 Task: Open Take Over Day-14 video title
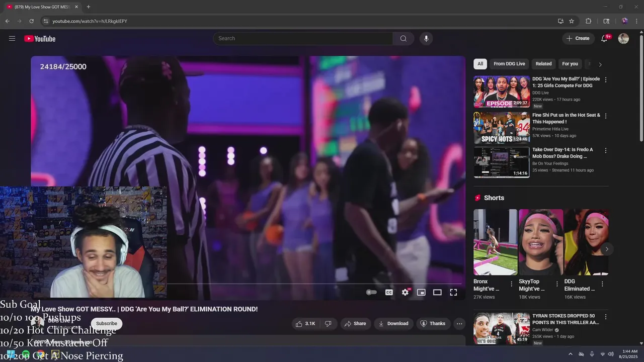click(x=562, y=153)
